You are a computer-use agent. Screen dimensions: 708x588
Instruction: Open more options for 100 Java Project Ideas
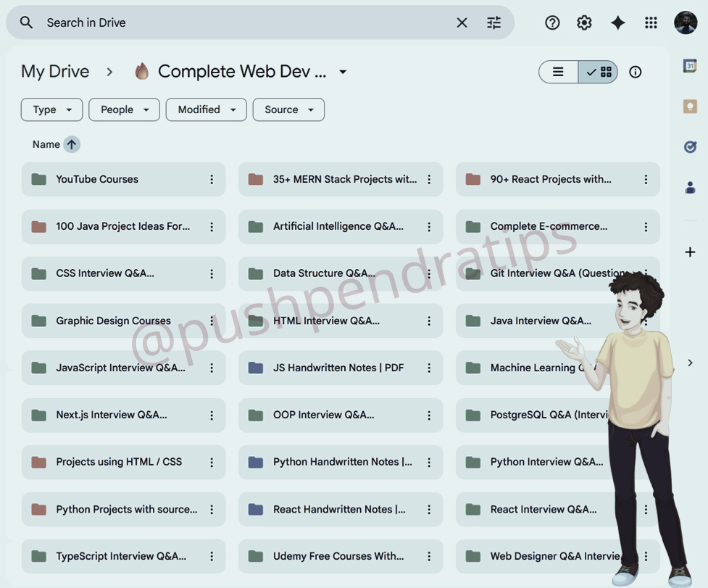pyautogui.click(x=212, y=227)
